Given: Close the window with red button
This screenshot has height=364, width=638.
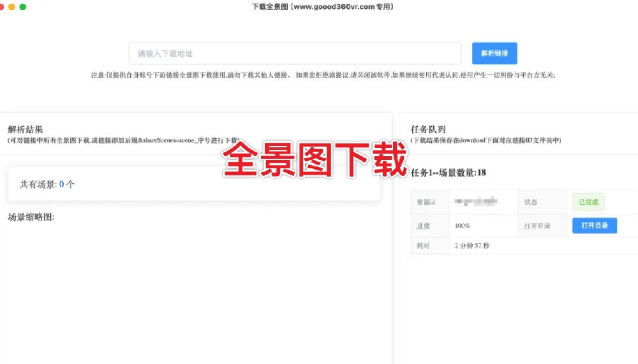Looking at the screenshot, I should point(2,6).
